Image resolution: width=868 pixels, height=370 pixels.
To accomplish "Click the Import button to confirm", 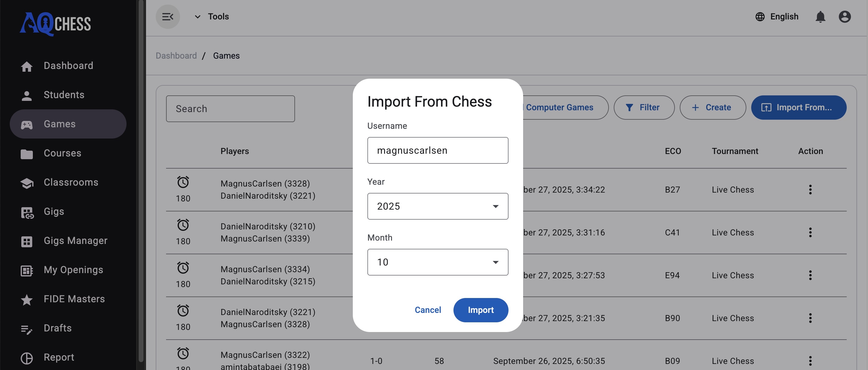I will tap(481, 310).
